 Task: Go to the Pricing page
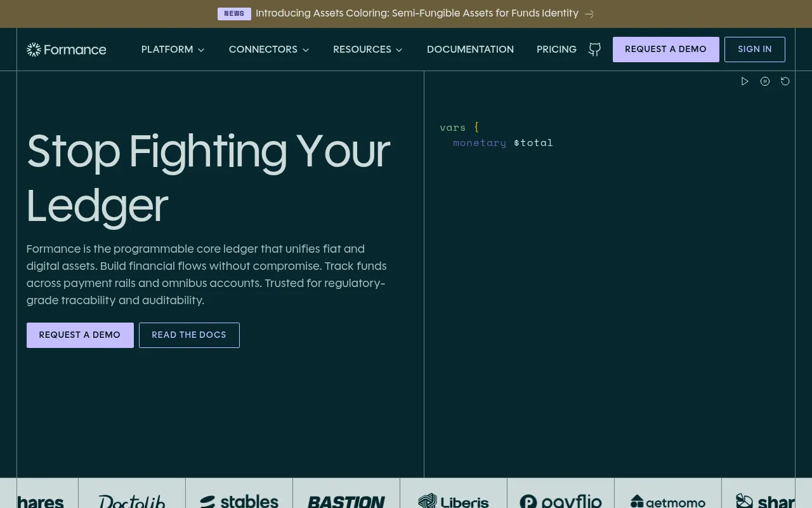click(x=556, y=50)
